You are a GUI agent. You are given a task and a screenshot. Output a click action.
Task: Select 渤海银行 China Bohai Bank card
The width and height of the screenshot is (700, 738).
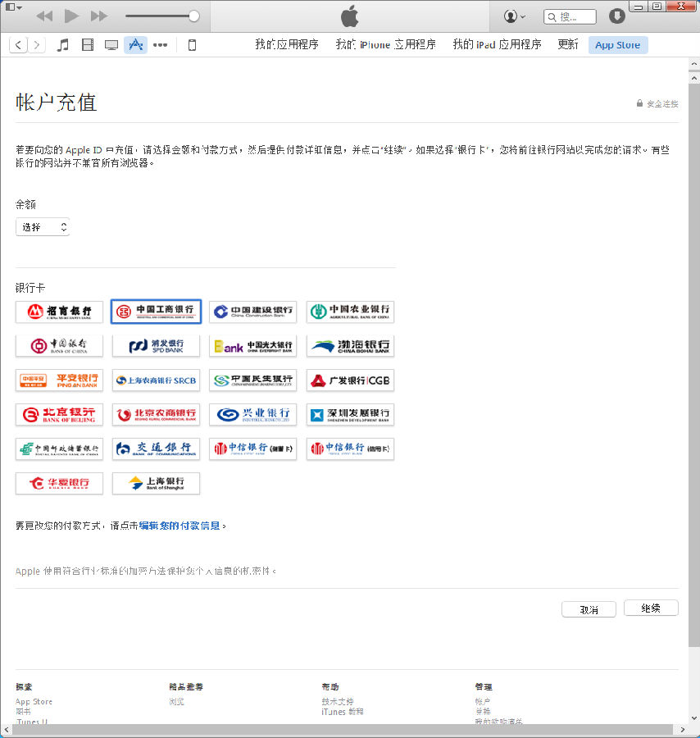point(350,346)
